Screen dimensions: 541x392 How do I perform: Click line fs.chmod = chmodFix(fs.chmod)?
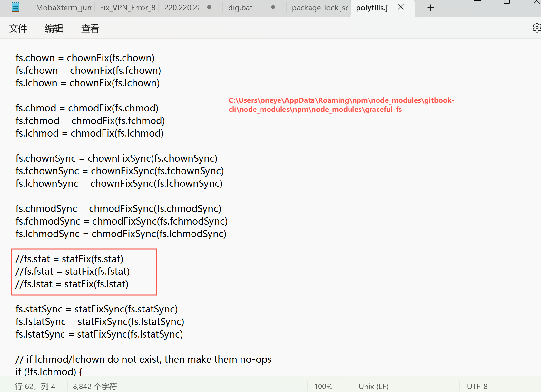pyautogui.click(x=87, y=108)
